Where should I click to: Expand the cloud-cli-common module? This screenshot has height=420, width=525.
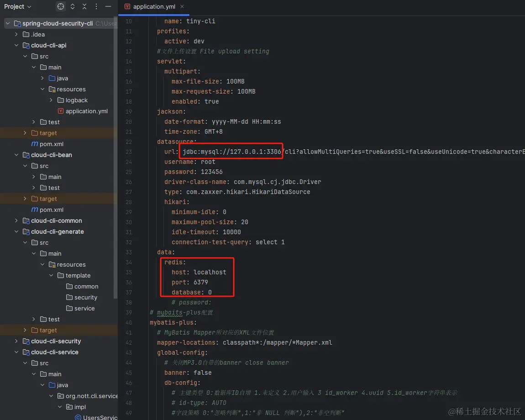tap(16, 220)
